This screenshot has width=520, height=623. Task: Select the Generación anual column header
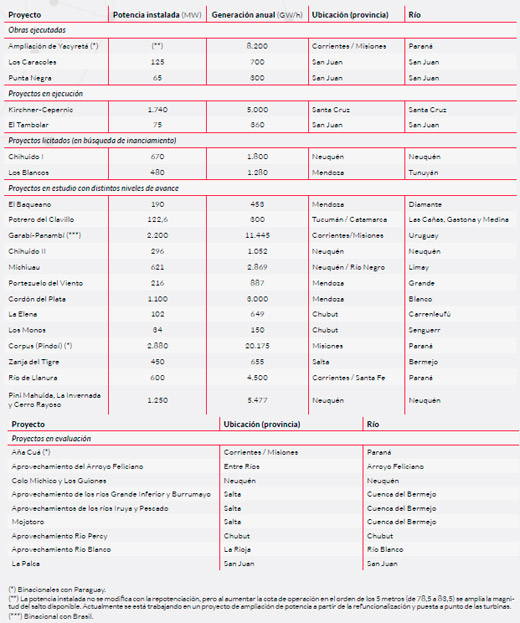257,15
